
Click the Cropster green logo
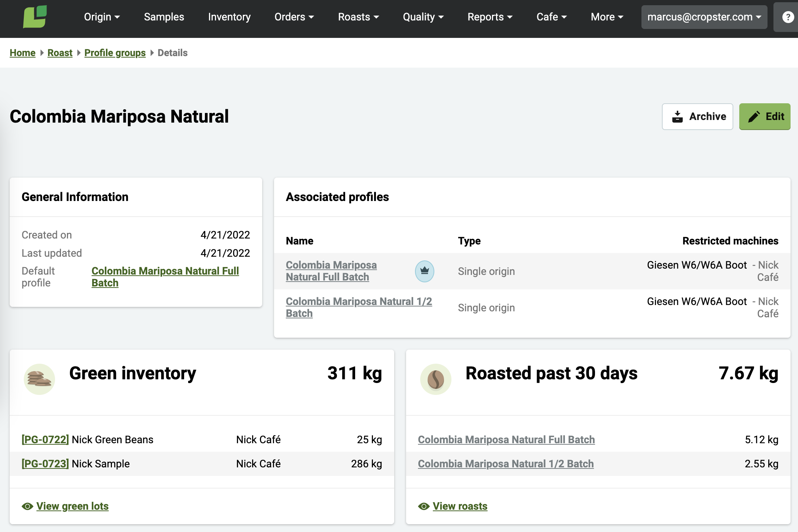35,17
